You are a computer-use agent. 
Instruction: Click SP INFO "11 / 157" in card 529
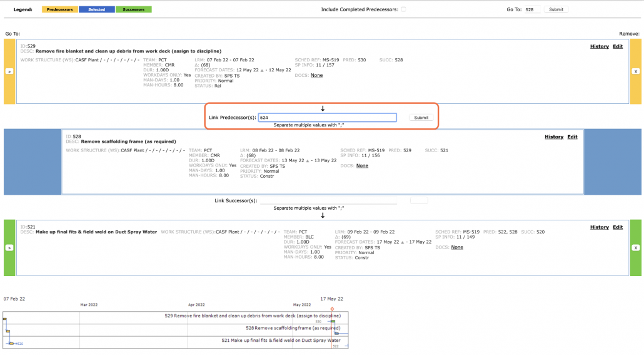pyautogui.click(x=325, y=65)
